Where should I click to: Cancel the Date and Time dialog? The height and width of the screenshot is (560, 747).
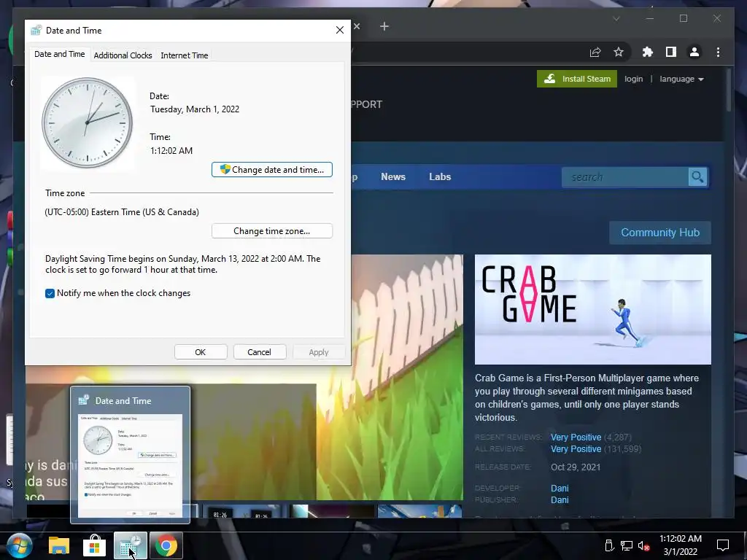259,352
